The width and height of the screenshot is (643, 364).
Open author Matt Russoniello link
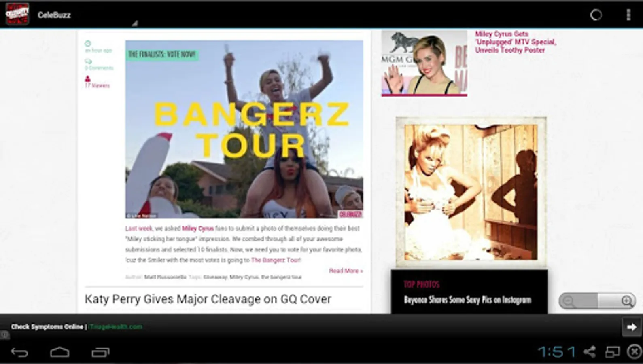165,277
